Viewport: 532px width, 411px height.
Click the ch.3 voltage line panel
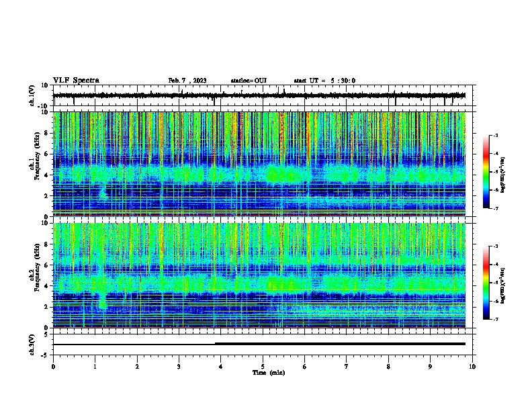tap(264, 345)
